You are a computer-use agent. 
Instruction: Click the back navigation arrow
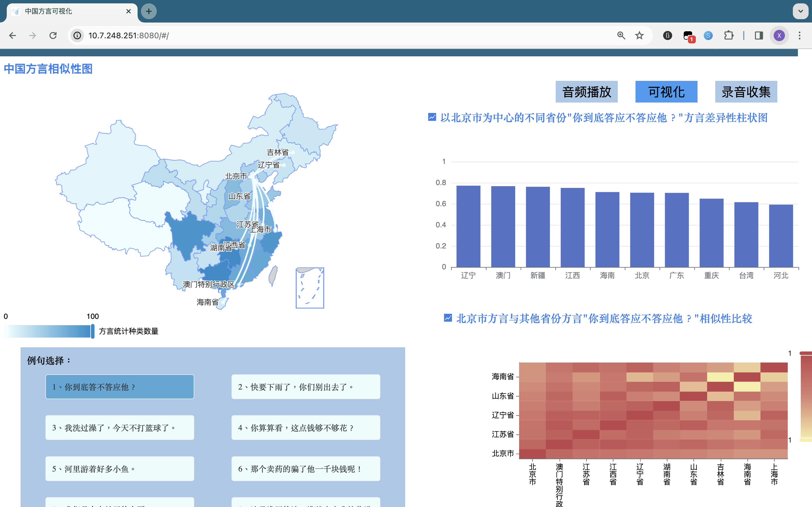pos(13,35)
